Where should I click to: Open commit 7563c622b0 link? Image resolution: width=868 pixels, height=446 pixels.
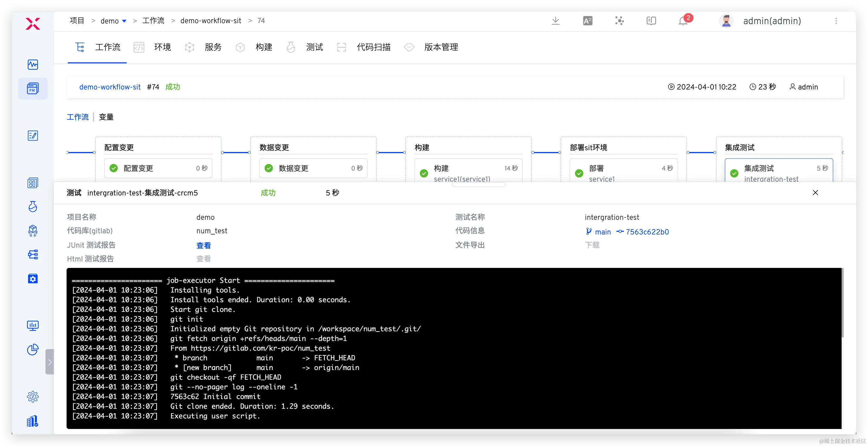coord(647,232)
